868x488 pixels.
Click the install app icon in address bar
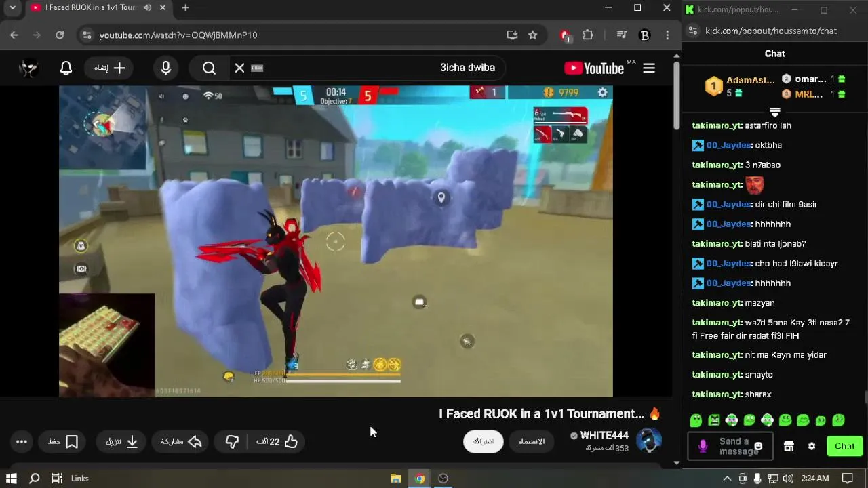[x=512, y=35]
